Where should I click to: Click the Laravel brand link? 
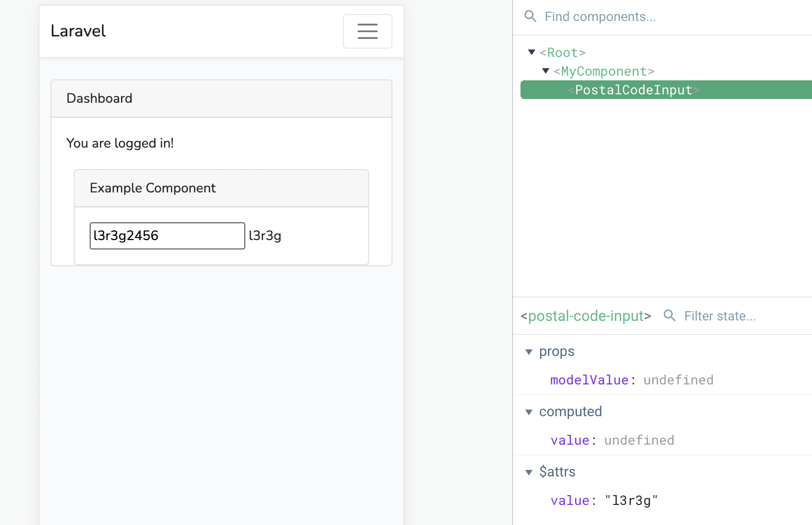coord(78,31)
